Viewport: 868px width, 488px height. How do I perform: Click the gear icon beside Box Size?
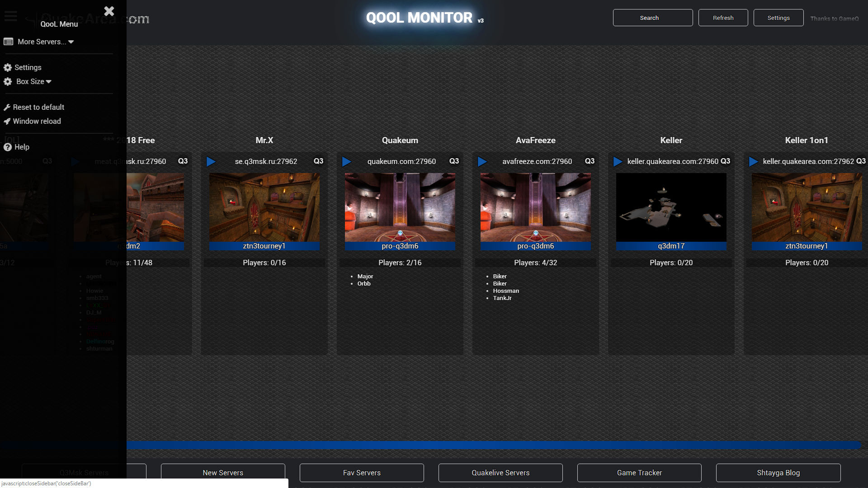coord(8,81)
